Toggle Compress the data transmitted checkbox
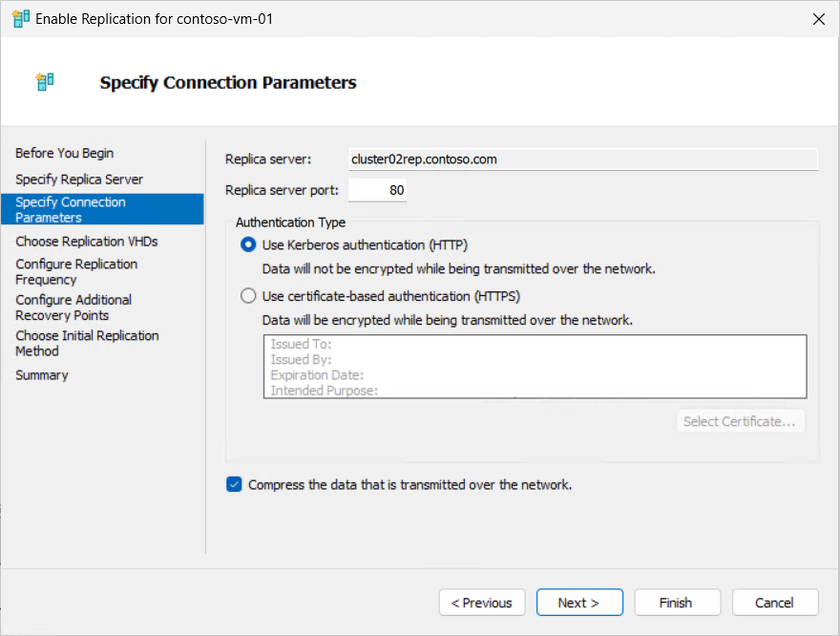 (x=235, y=484)
